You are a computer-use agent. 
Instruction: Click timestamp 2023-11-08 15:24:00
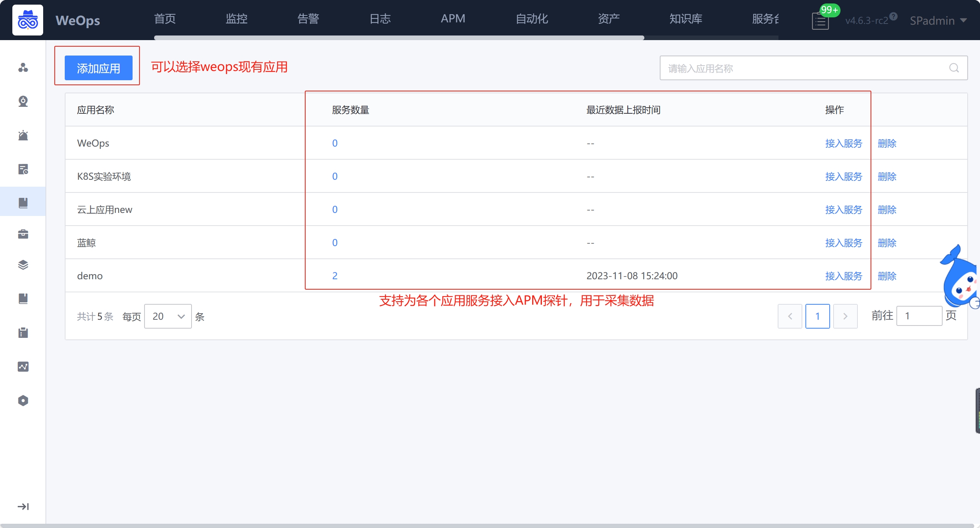point(632,276)
